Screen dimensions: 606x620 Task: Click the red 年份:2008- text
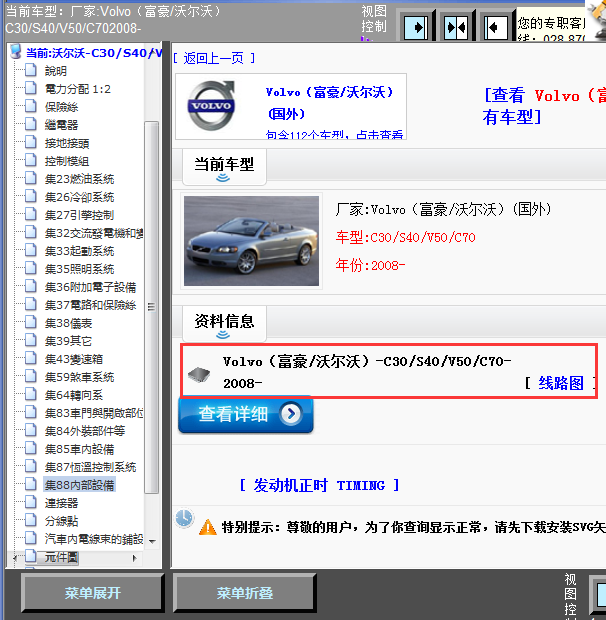click(x=370, y=265)
